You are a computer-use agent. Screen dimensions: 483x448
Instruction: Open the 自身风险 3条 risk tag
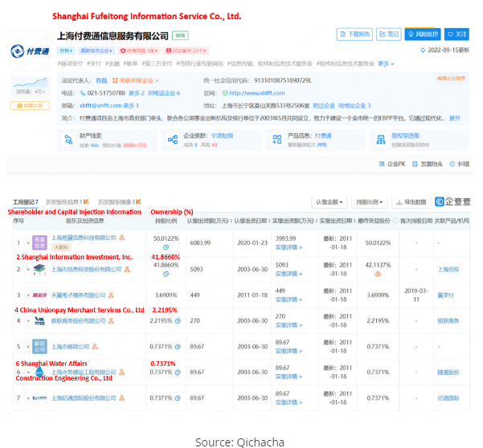click(139, 51)
